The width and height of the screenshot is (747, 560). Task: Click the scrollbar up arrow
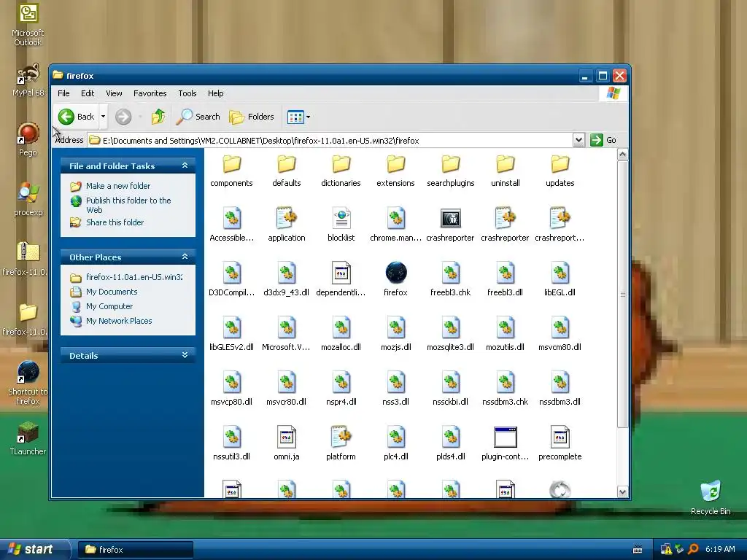(x=623, y=155)
